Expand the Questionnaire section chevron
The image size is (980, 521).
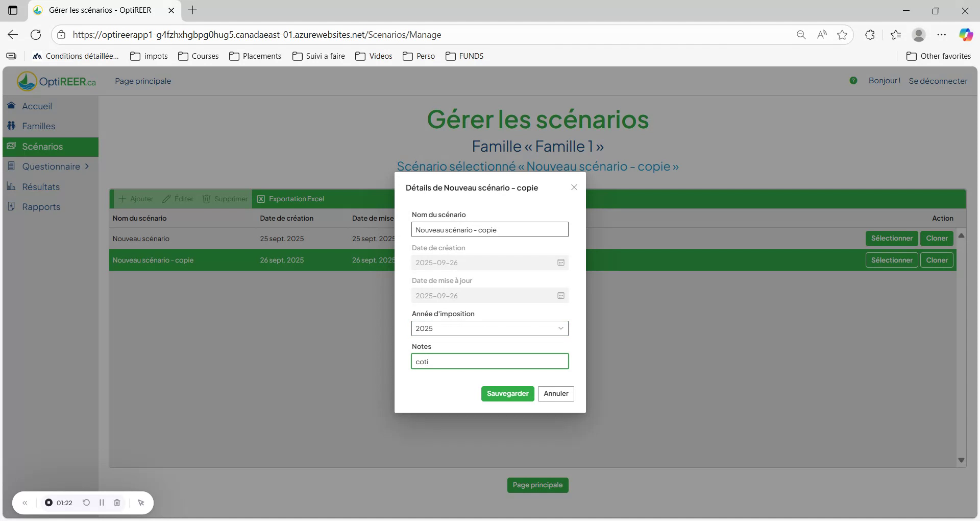click(88, 166)
